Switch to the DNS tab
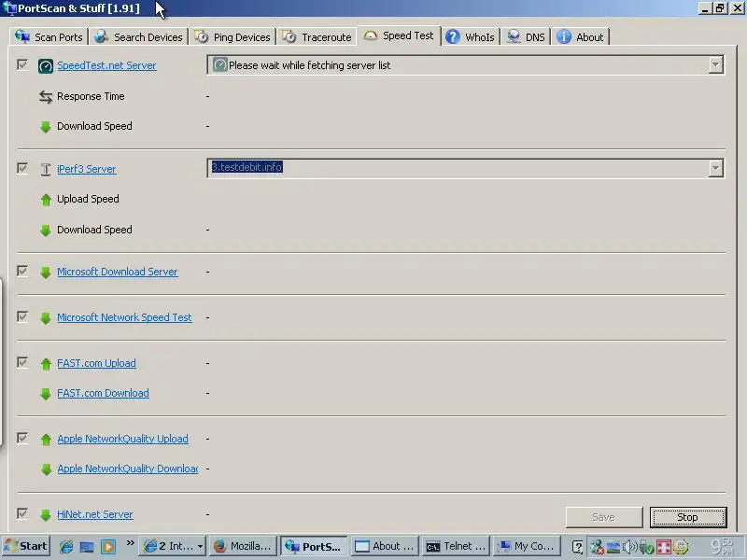 tap(526, 37)
